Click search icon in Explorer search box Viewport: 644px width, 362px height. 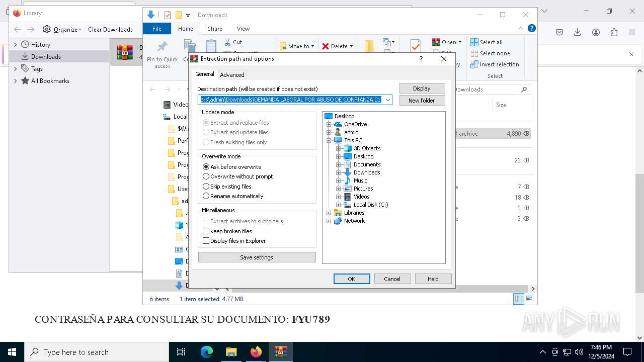(x=524, y=89)
